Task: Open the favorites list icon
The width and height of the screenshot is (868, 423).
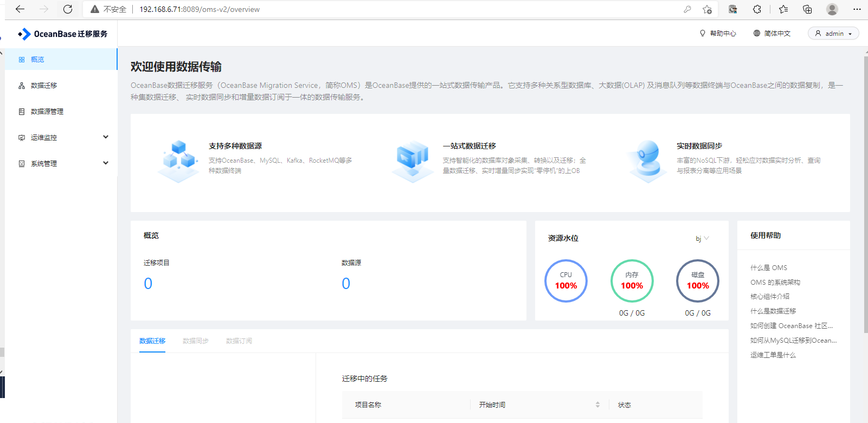Action: point(783,9)
